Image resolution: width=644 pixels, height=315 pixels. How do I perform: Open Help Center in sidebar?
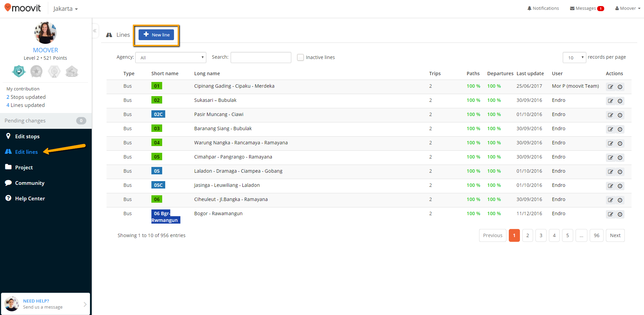[x=30, y=198]
